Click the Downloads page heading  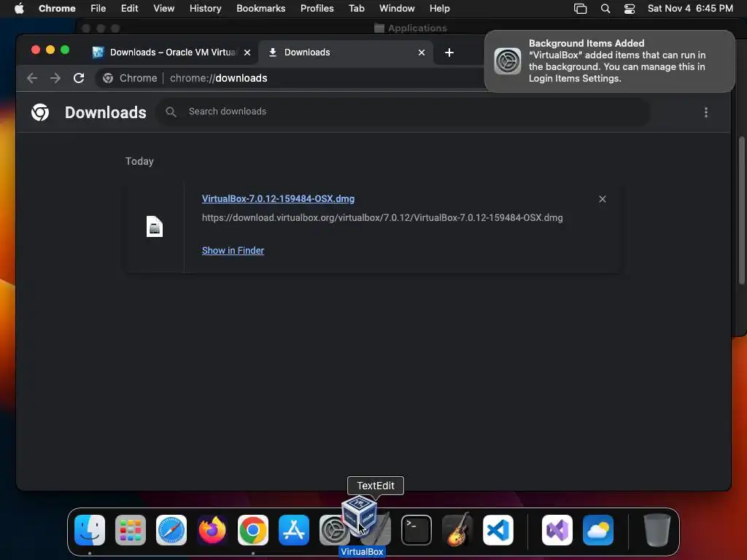tap(105, 112)
